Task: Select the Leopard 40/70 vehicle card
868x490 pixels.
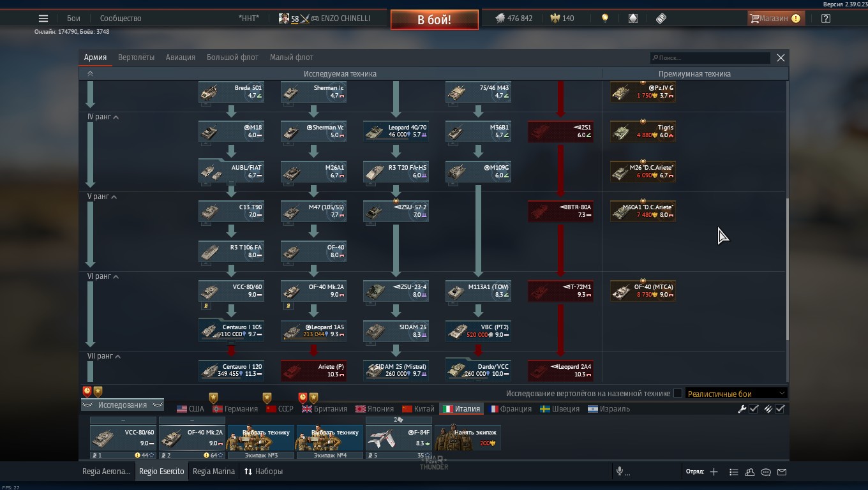Action: [x=396, y=131]
